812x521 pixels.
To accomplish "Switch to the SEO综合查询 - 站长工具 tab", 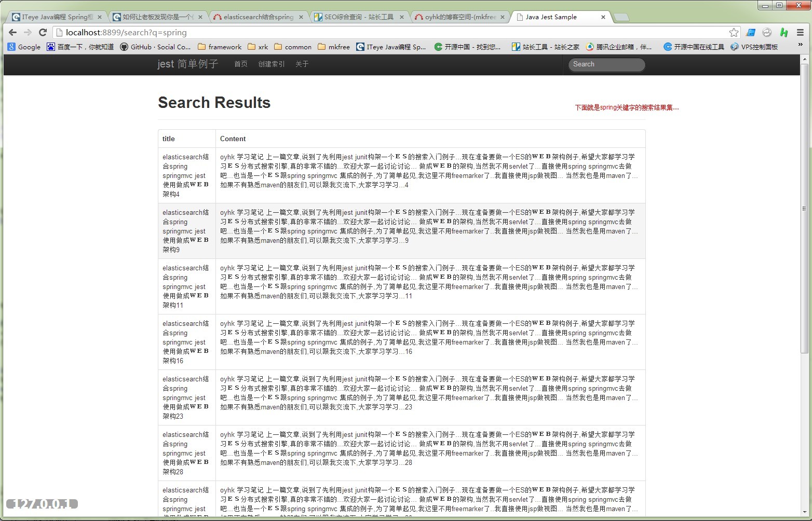I will (x=359, y=17).
